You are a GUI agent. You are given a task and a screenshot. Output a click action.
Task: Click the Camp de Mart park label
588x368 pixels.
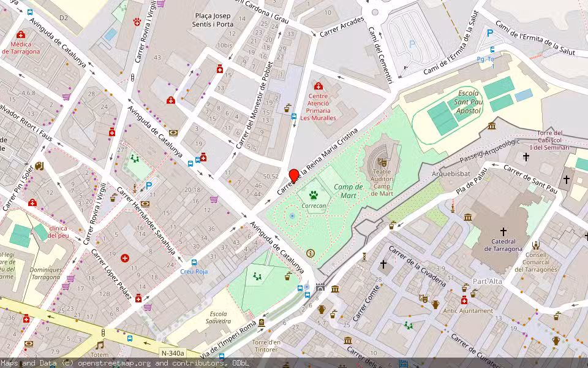coord(349,191)
